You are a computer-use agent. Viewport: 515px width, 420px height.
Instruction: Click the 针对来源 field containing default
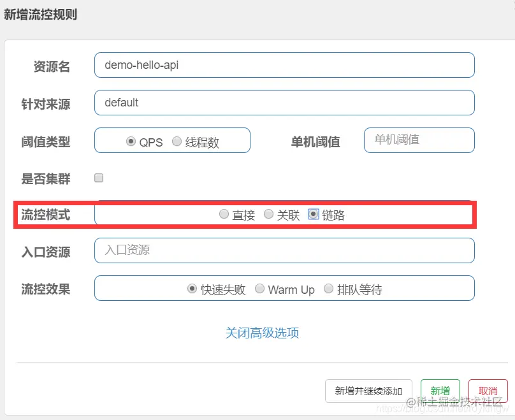click(x=284, y=102)
